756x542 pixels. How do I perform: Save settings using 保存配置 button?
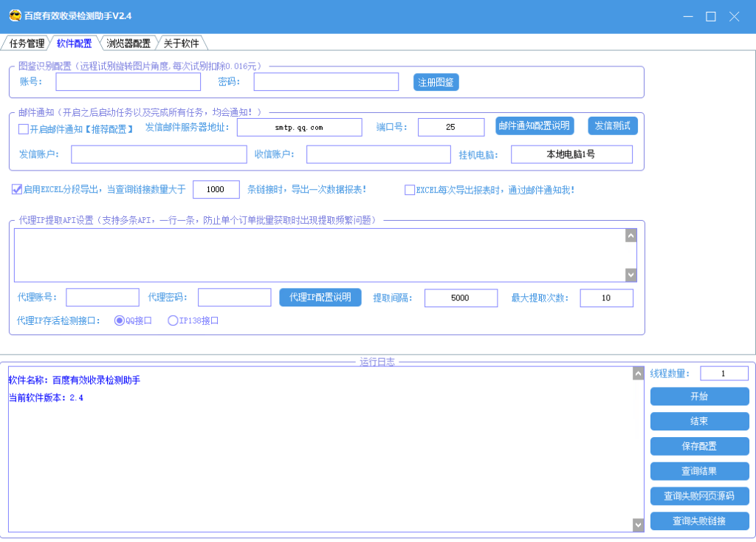click(x=699, y=446)
